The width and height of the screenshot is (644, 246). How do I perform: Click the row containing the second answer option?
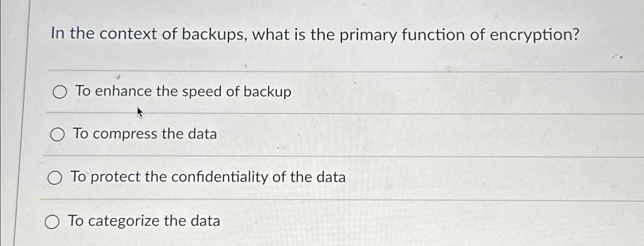[268, 134]
